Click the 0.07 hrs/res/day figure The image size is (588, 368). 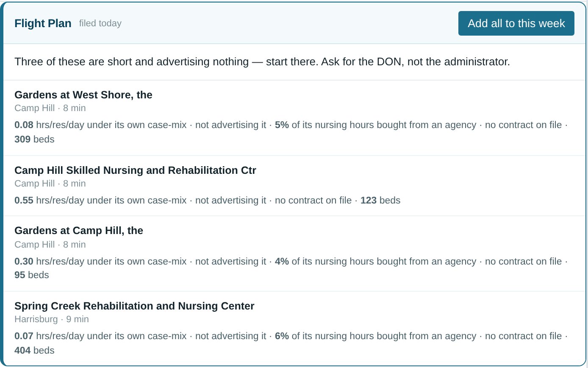click(24, 336)
